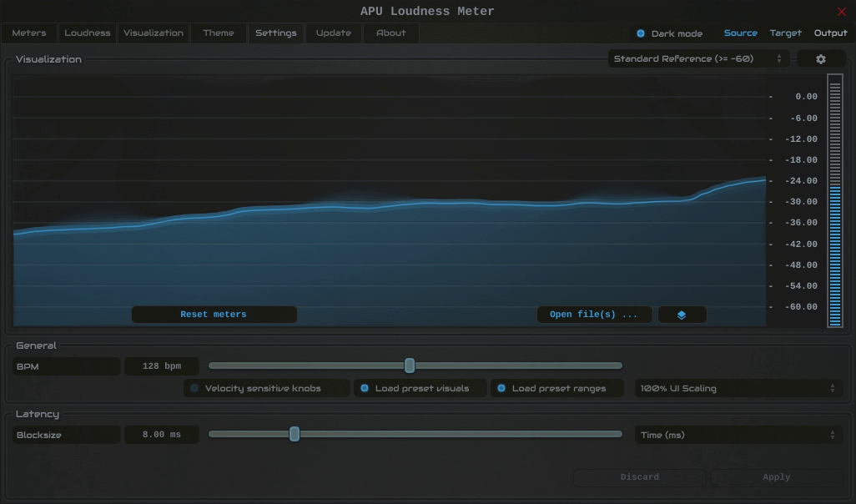Switch to the Theme tab

point(219,33)
